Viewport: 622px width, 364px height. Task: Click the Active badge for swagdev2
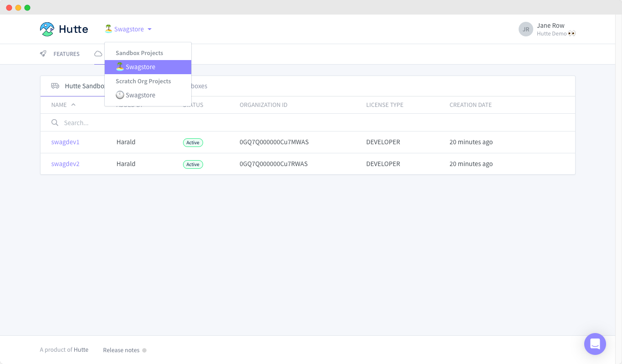[x=193, y=164]
